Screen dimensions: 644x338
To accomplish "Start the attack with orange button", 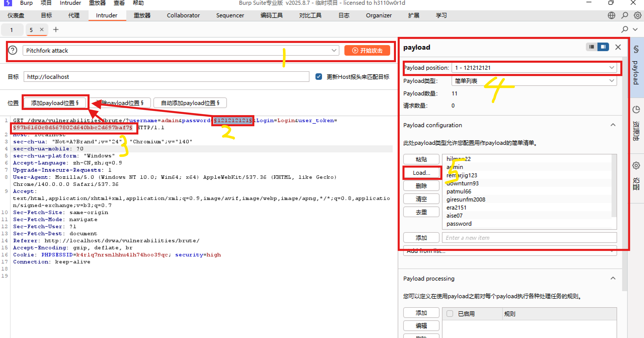I will 367,50.
